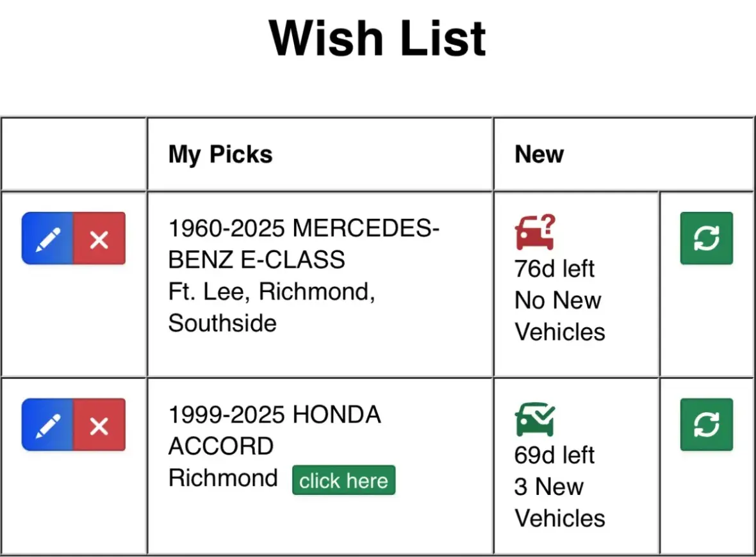Refresh the Mercedes-Benz E-Class search results
The height and width of the screenshot is (557, 756).
coord(706,238)
